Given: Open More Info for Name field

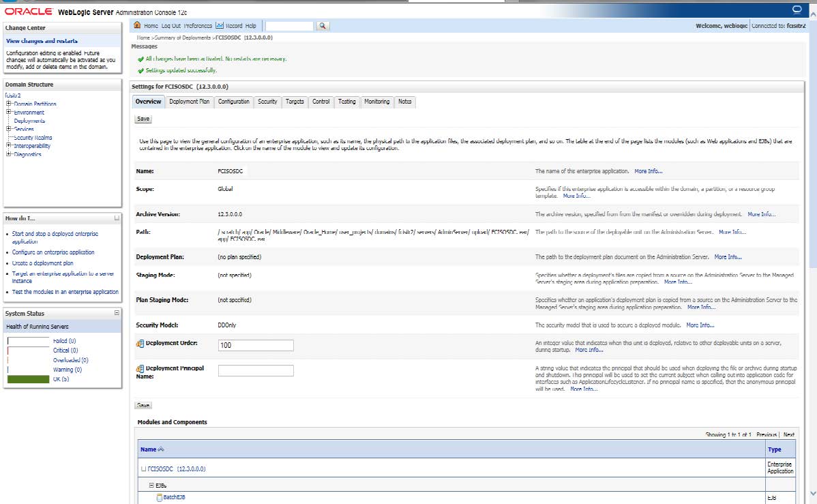Looking at the screenshot, I should [648, 171].
